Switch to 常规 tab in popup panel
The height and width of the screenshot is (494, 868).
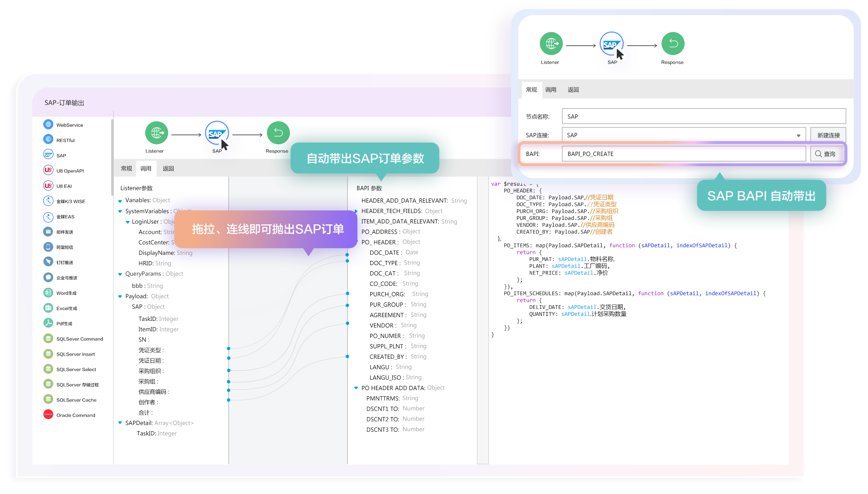531,89
